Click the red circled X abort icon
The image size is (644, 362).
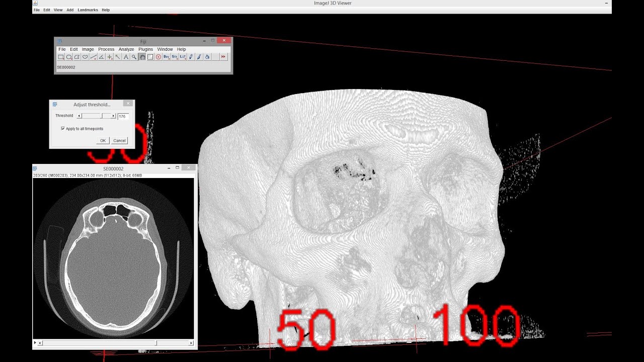click(x=158, y=57)
